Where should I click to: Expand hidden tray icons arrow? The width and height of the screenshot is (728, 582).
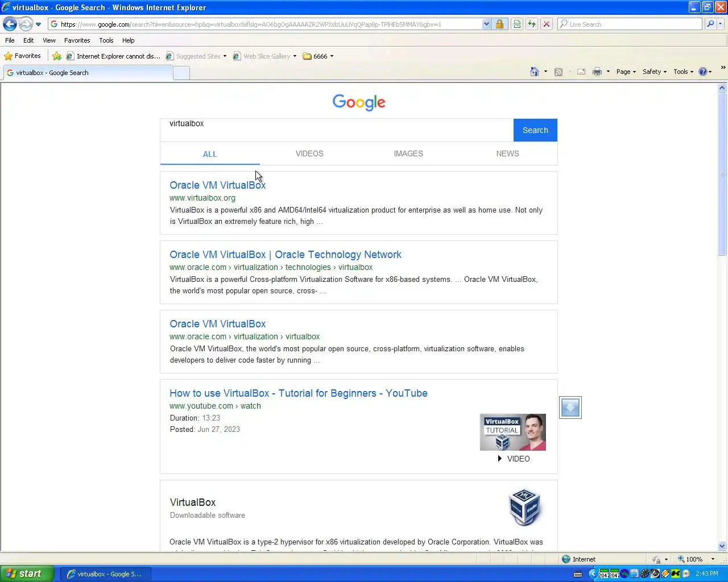coord(593,574)
